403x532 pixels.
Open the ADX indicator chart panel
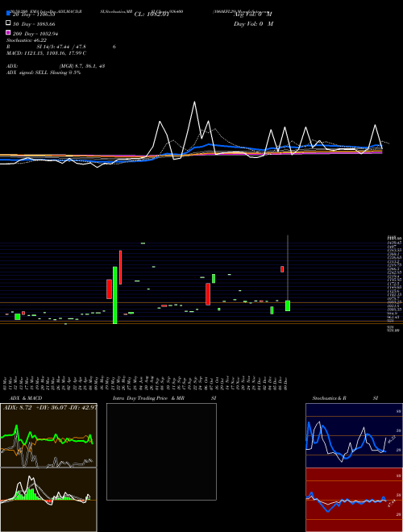coord(48,435)
